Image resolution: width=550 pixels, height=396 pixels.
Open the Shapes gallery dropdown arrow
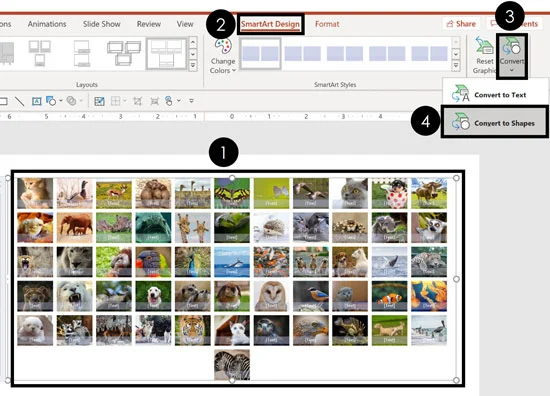[61, 101]
